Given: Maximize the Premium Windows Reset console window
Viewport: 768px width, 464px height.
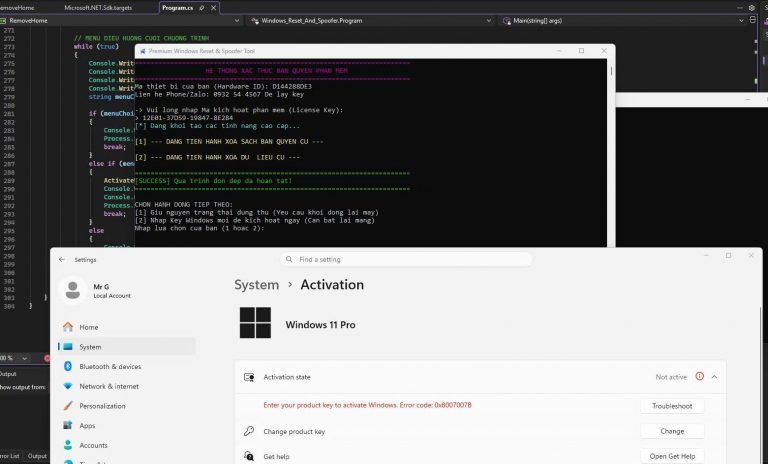Looking at the screenshot, I should point(581,50).
